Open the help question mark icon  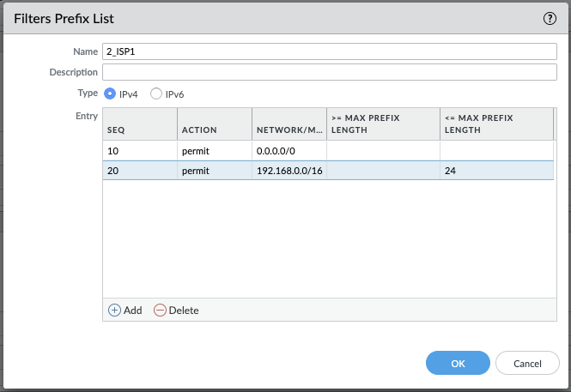tap(550, 18)
